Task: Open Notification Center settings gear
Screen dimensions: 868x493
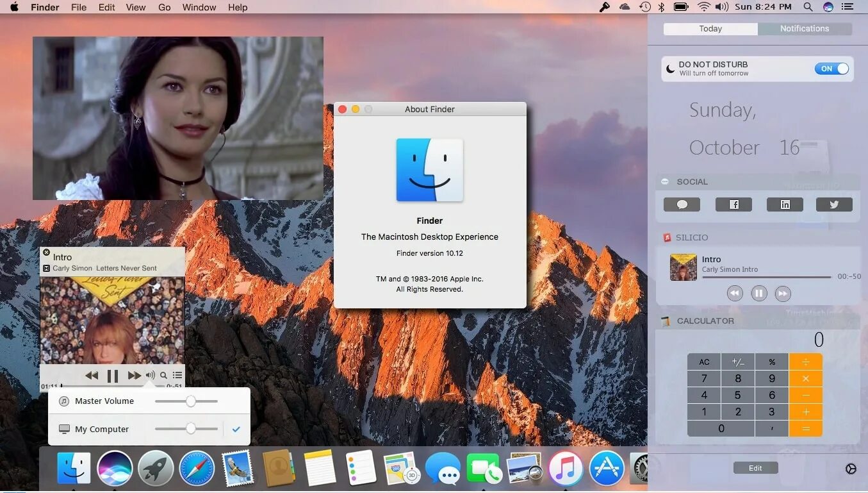Action: click(851, 469)
